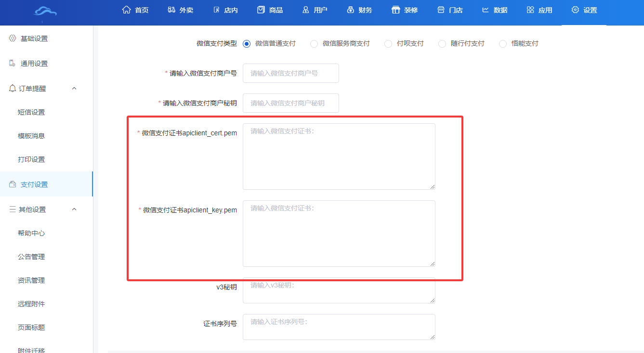644x353 pixels.
Task: Click the v3秘钥 textarea
Action: point(339,290)
